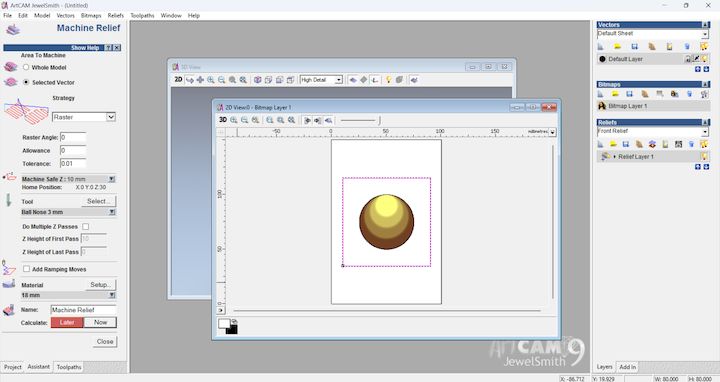Image resolution: width=720 pixels, height=382 pixels.
Task: Click the Default Layer colour dot
Action: (x=602, y=59)
